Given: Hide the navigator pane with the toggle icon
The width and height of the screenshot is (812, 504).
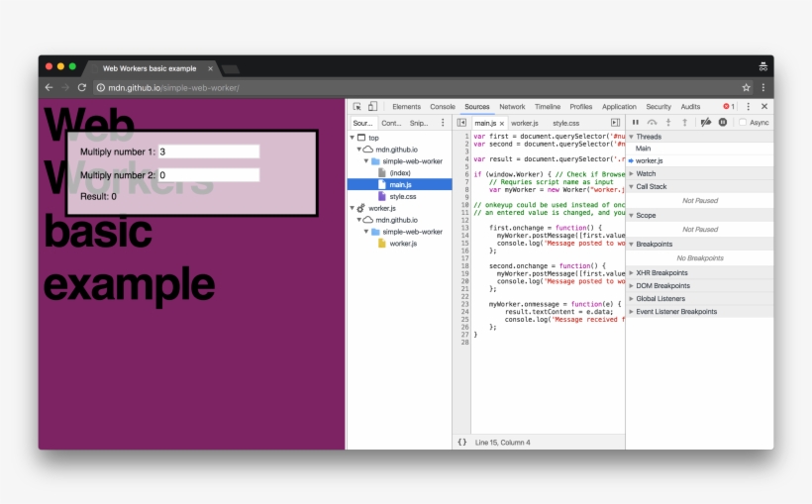Looking at the screenshot, I should (461, 123).
